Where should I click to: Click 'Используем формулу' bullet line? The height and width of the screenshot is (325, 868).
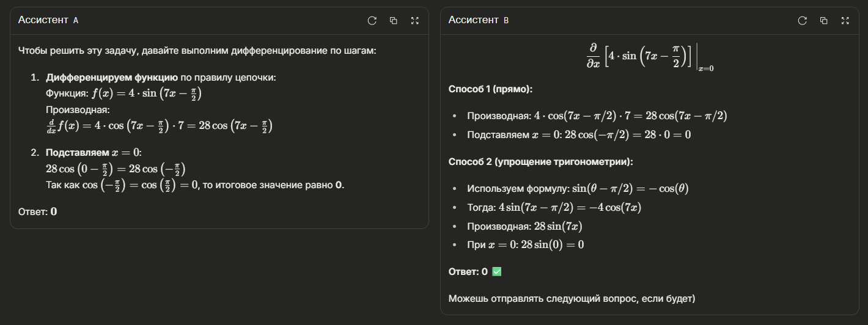point(577,189)
